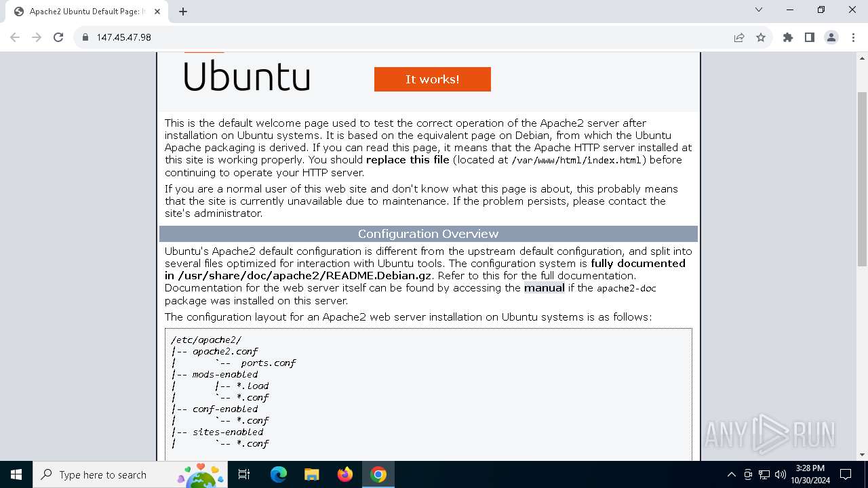Image resolution: width=868 pixels, height=488 pixels.
Task: Open the Chrome three-dot menu
Action: [853, 37]
